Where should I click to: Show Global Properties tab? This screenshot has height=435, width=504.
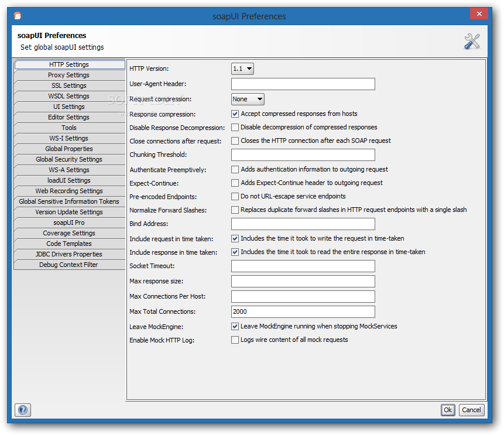pyautogui.click(x=70, y=149)
